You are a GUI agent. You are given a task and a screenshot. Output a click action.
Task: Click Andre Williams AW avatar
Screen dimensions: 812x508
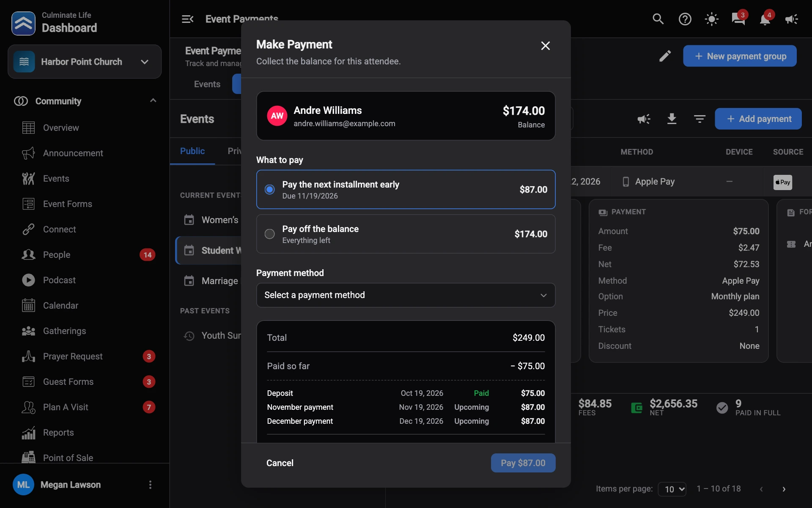coord(277,116)
